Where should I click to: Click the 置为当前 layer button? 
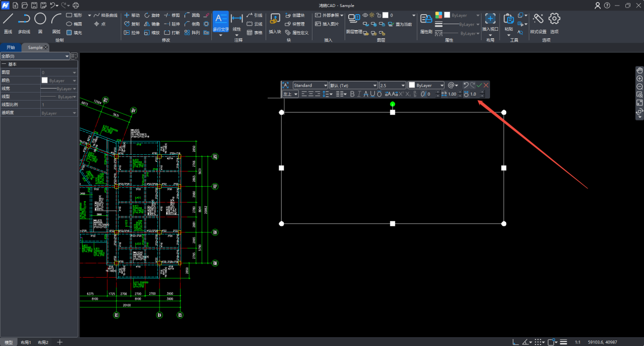[x=399, y=24]
